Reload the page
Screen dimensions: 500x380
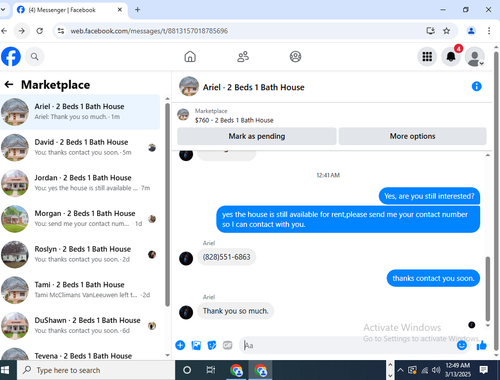[x=40, y=31]
